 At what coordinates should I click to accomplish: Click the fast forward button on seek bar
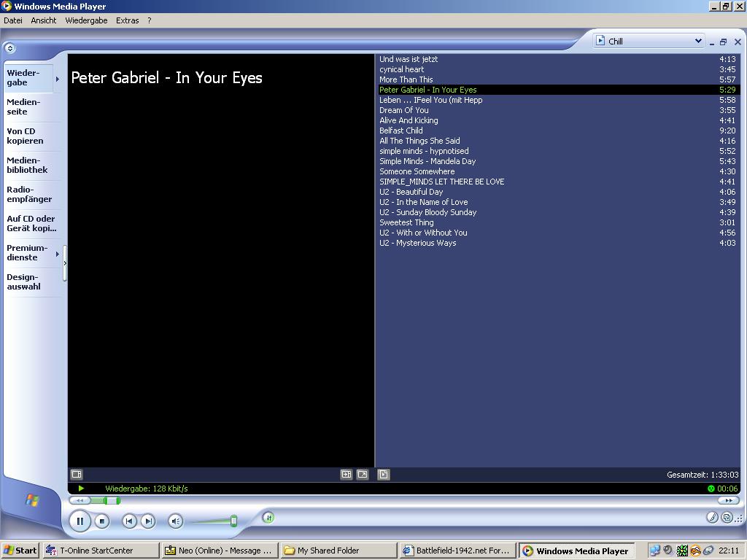click(729, 500)
